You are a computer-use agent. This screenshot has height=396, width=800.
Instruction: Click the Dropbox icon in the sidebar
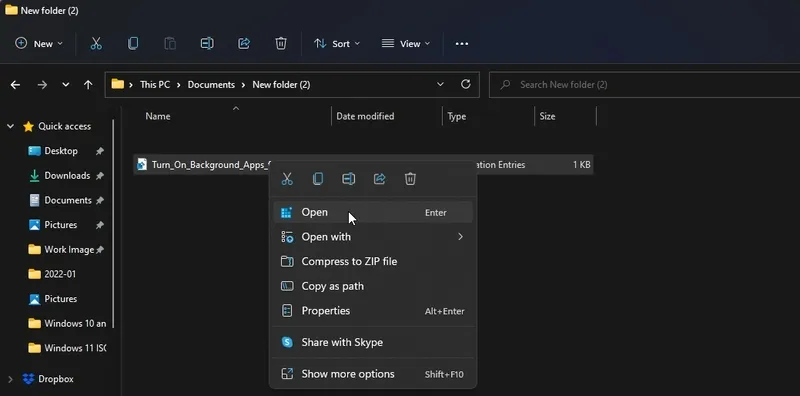tap(29, 379)
